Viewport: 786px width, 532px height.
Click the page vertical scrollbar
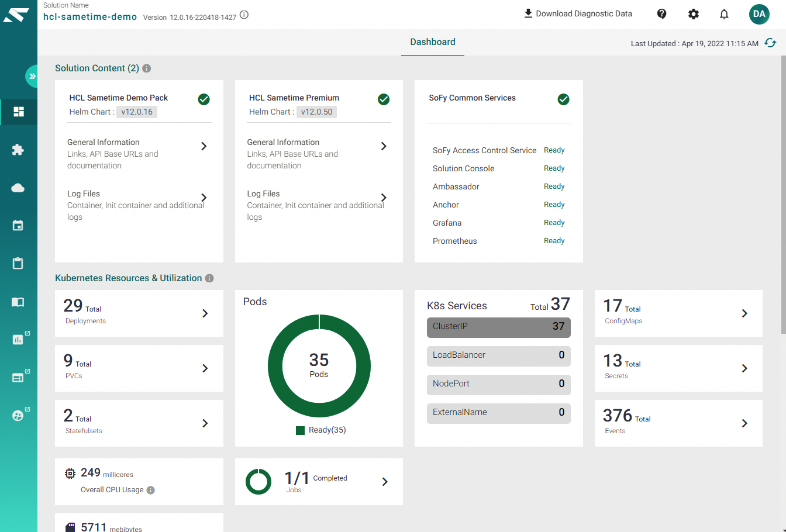tap(783, 196)
